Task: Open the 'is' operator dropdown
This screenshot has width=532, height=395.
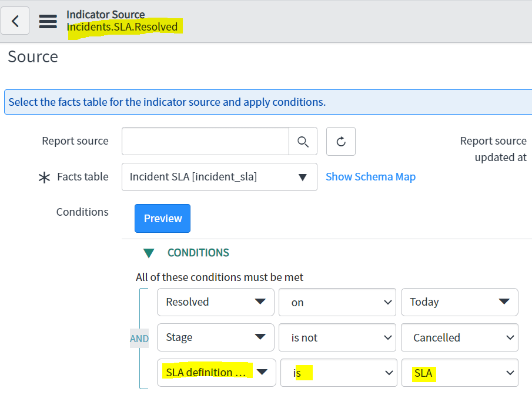Action: point(339,373)
